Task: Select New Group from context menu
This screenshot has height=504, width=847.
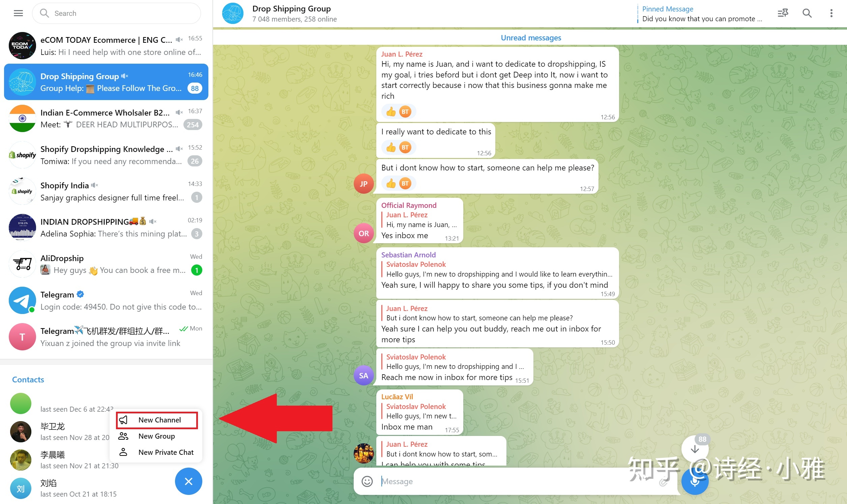Action: click(157, 436)
